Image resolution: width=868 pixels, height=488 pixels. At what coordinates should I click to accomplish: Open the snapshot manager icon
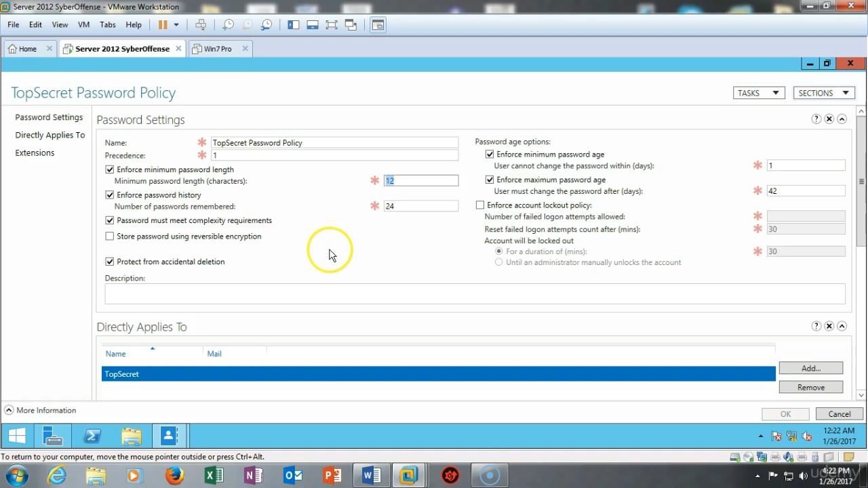(267, 24)
